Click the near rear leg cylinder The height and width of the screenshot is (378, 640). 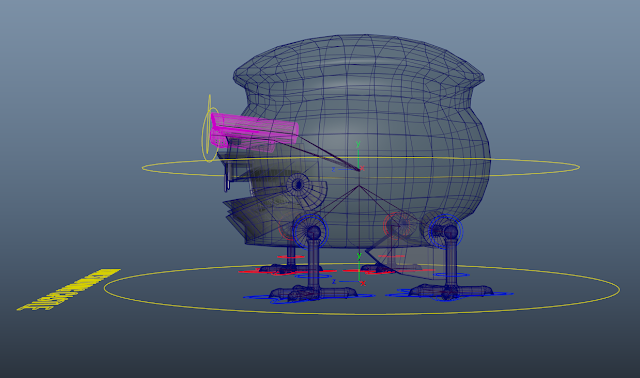451,261
